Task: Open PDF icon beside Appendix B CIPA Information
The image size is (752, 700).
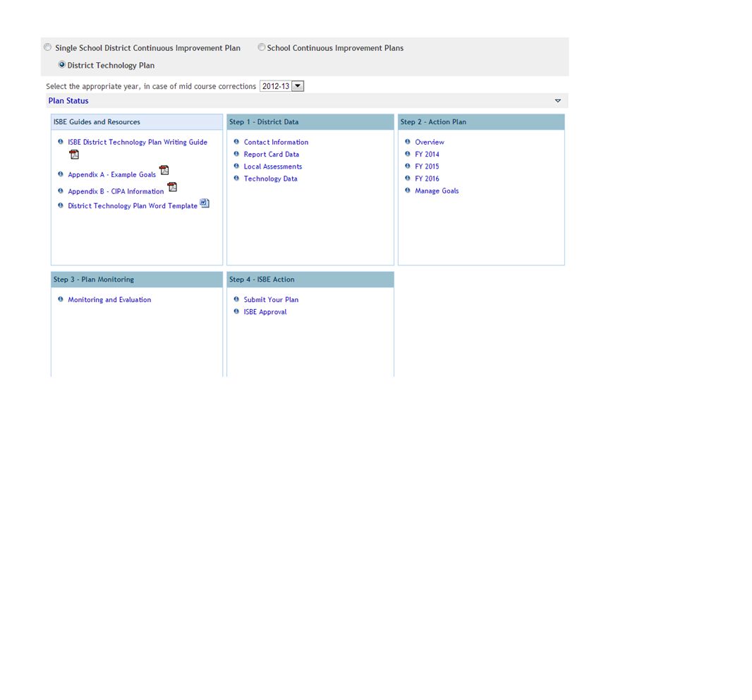Action: pyautogui.click(x=172, y=186)
